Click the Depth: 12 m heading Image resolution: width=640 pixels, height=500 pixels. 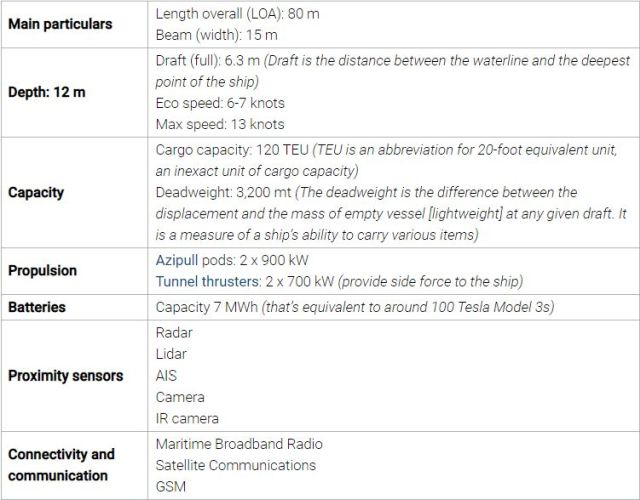coord(47,92)
